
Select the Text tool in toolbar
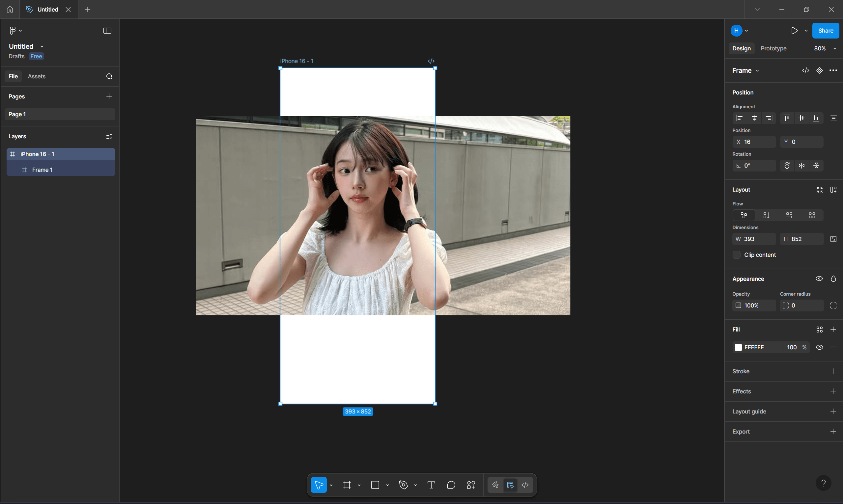(x=431, y=485)
